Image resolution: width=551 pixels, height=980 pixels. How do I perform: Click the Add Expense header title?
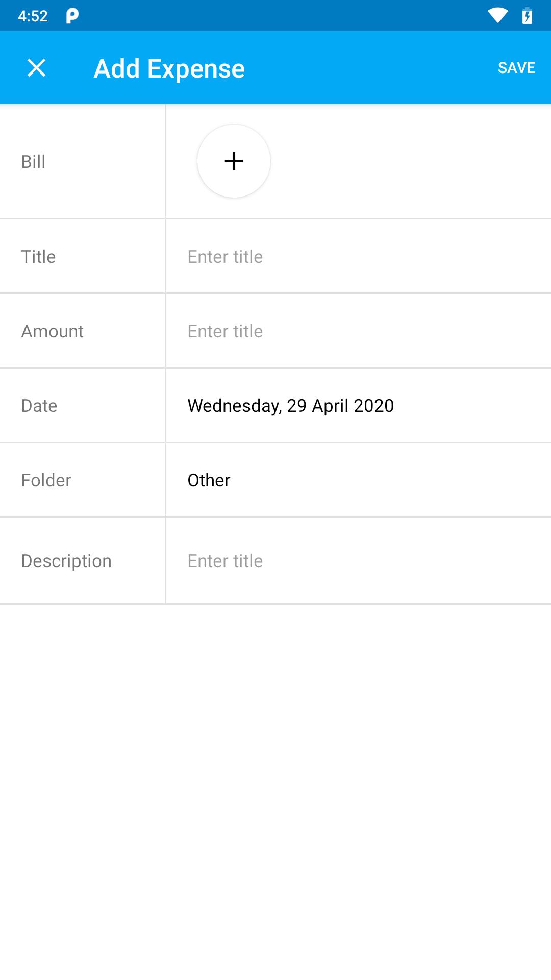pyautogui.click(x=169, y=69)
